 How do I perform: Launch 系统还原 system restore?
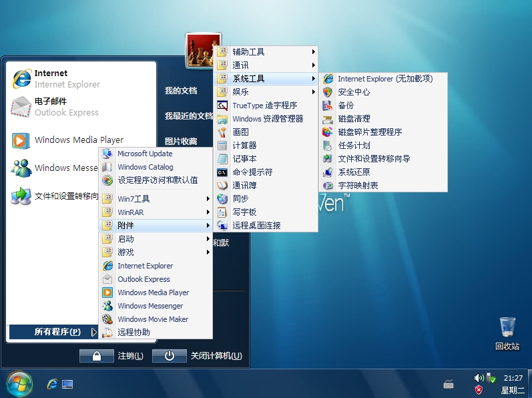tap(383, 172)
